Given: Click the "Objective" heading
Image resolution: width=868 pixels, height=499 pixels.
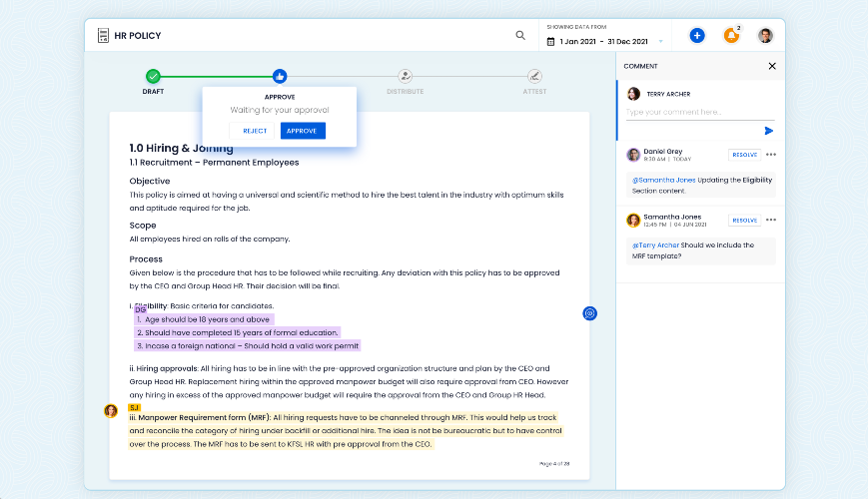Looking at the screenshot, I should [150, 181].
